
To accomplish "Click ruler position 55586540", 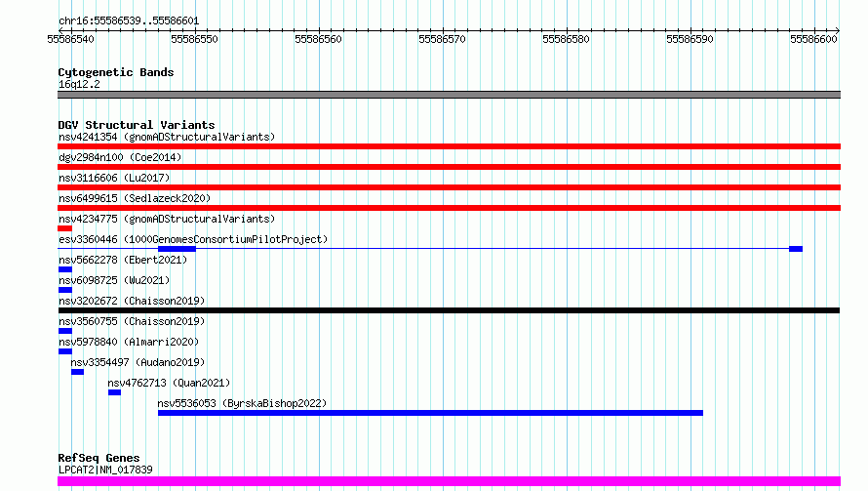I will click(x=71, y=39).
